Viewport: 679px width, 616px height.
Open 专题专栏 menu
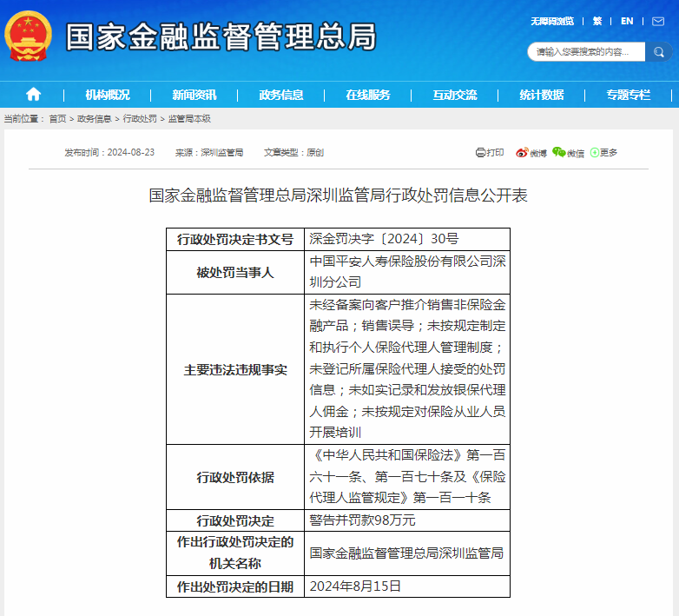[629, 95]
